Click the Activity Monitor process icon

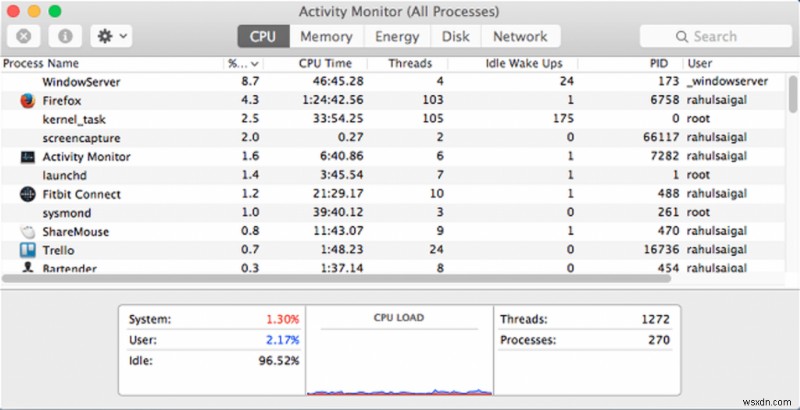[x=28, y=157]
